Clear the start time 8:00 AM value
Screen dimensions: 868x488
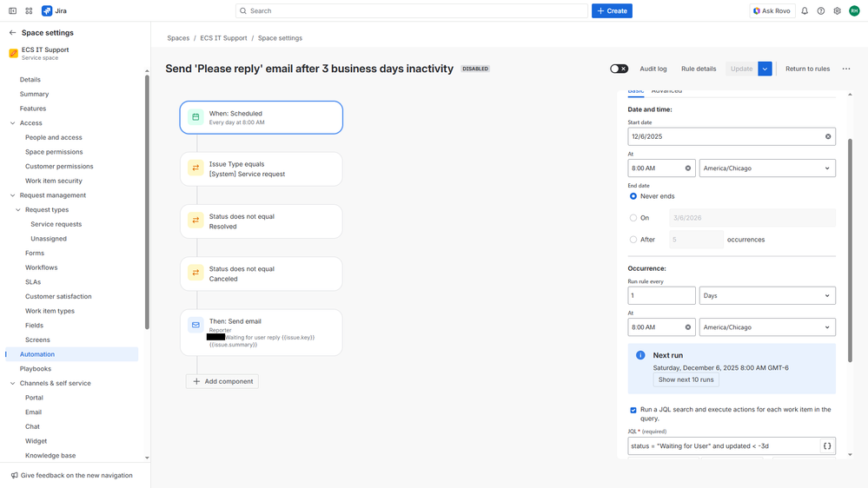point(688,168)
